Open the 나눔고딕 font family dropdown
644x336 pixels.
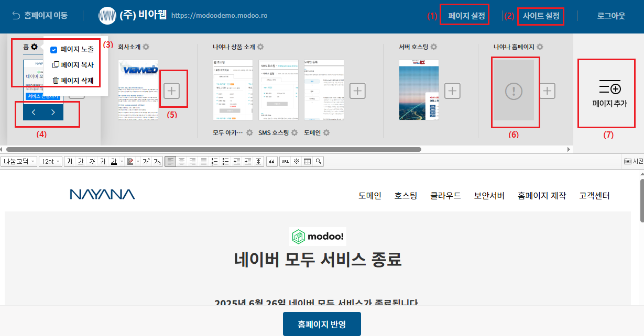(x=19, y=161)
